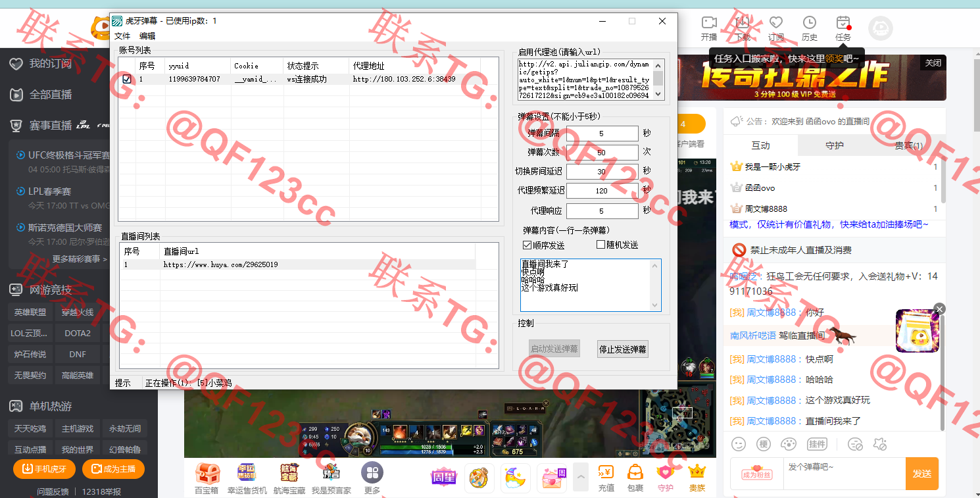
Task: Click the 弹幕内容 danmaku content scrollbar
Action: [x=655, y=285]
